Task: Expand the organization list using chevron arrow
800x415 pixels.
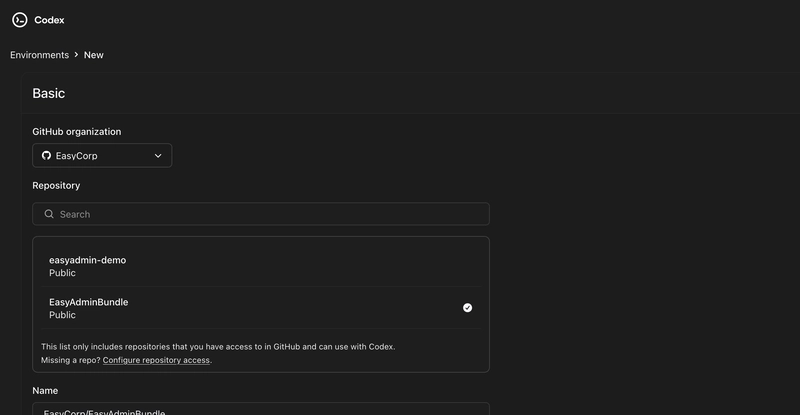Action: click(x=158, y=156)
